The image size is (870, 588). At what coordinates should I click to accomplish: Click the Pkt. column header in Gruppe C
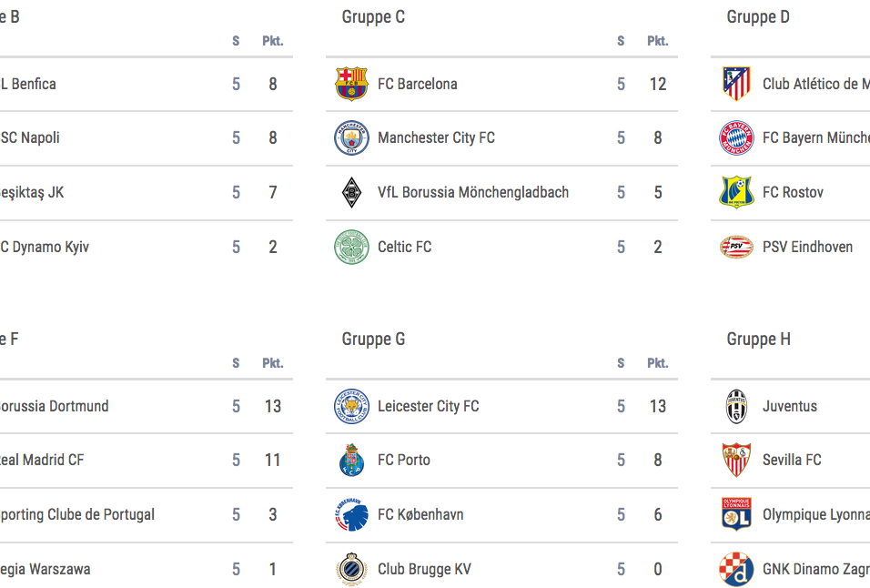point(658,41)
